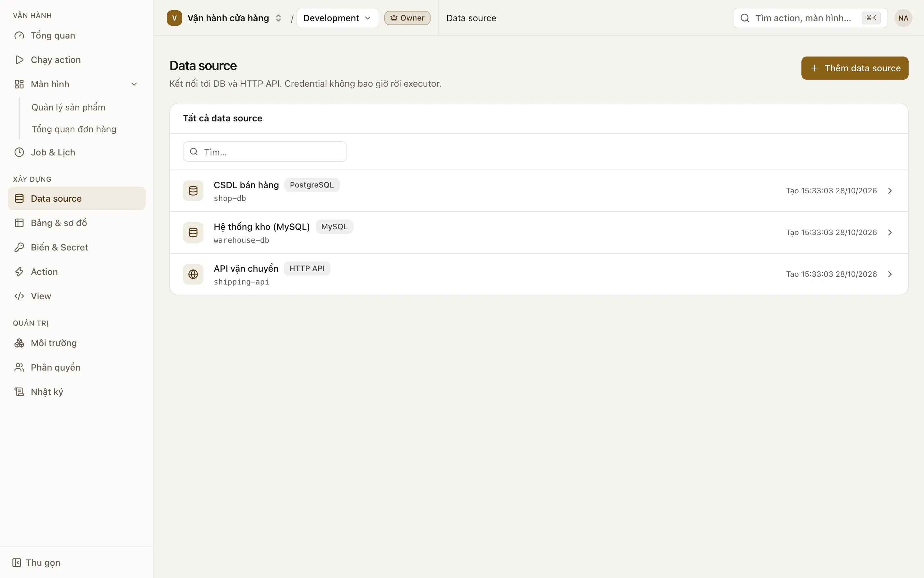Click the Thu gọn label
This screenshot has height=578, width=924.
[x=43, y=562]
